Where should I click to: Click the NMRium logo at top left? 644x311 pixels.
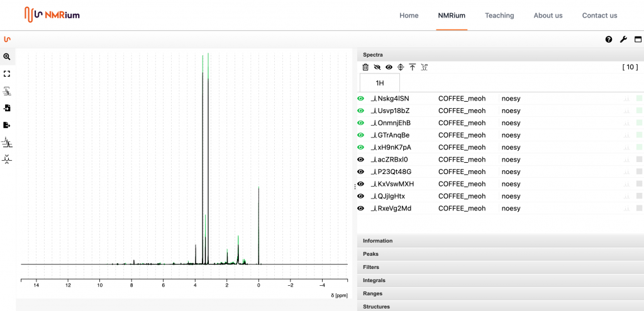click(52, 14)
